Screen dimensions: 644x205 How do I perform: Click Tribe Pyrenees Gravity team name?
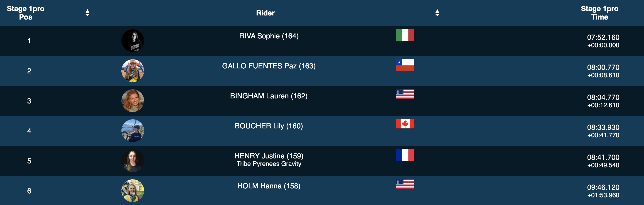(269, 164)
